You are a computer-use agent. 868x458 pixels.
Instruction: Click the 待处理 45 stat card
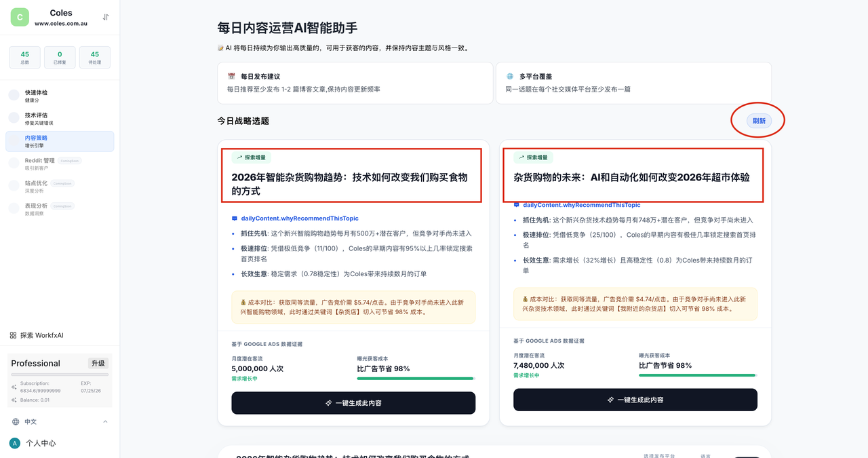tap(95, 58)
